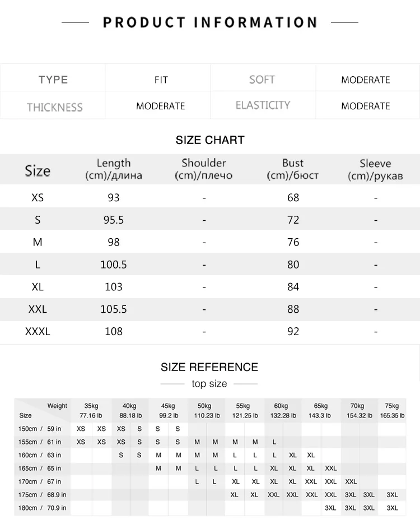The image size is (420, 524).
Task: Select the TYPE label cell
Action: (x=53, y=80)
